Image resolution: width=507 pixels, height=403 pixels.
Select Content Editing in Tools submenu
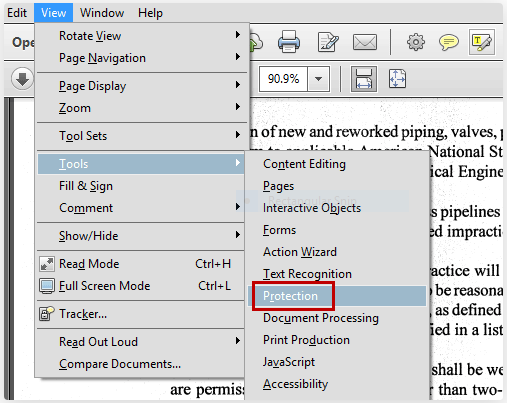tap(337, 164)
